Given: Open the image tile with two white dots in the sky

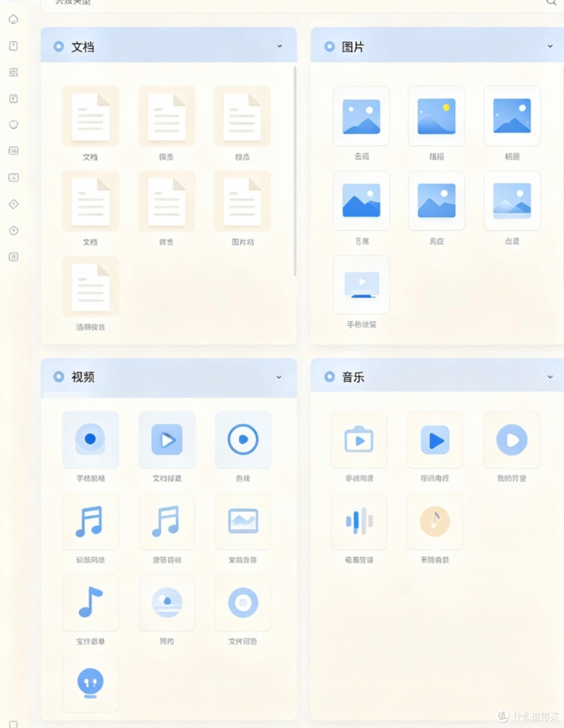Looking at the screenshot, I should (x=361, y=116).
